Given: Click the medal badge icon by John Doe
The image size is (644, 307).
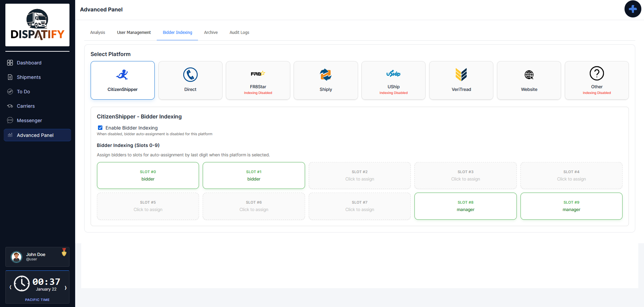Looking at the screenshot, I should click(64, 252).
